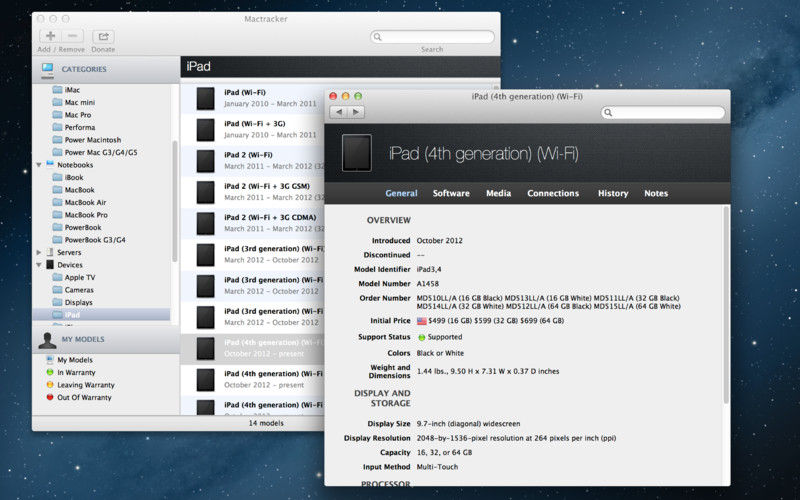This screenshot has height=500, width=800.
Task: Select the Power Mac G3/G4/G5 folder
Action: 95,152
